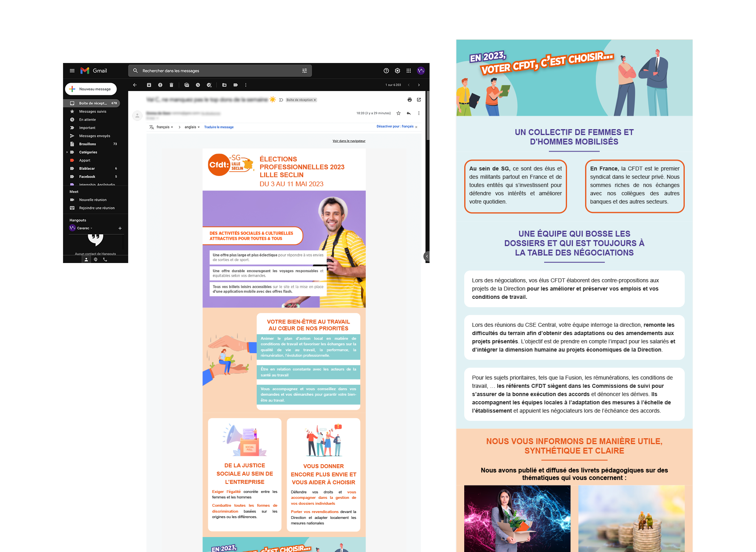Switch to Hangouts contacts tab
The width and height of the screenshot is (756, 552).
pyautogui.click(x=86, y=260)
